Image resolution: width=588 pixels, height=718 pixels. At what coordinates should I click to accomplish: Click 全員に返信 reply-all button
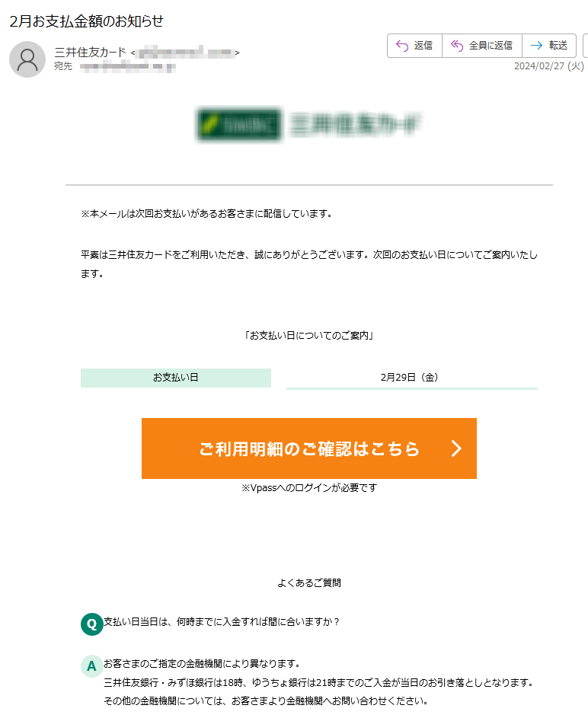(482, 46)
